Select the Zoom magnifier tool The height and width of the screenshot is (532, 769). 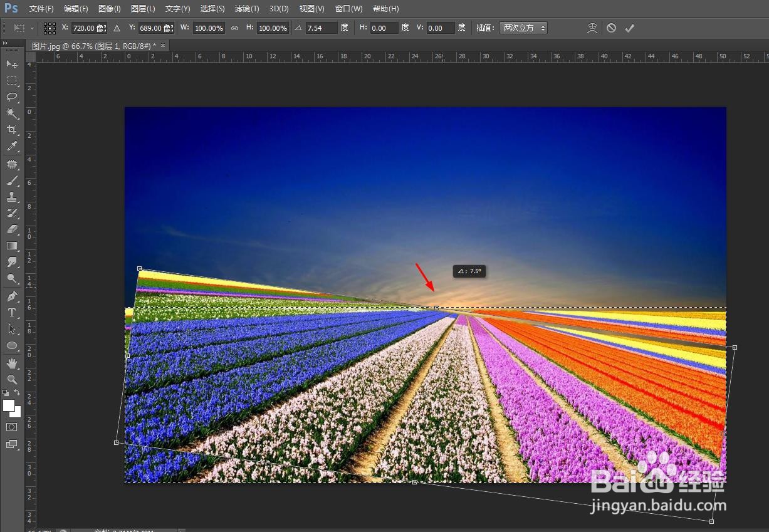point(12,379)
